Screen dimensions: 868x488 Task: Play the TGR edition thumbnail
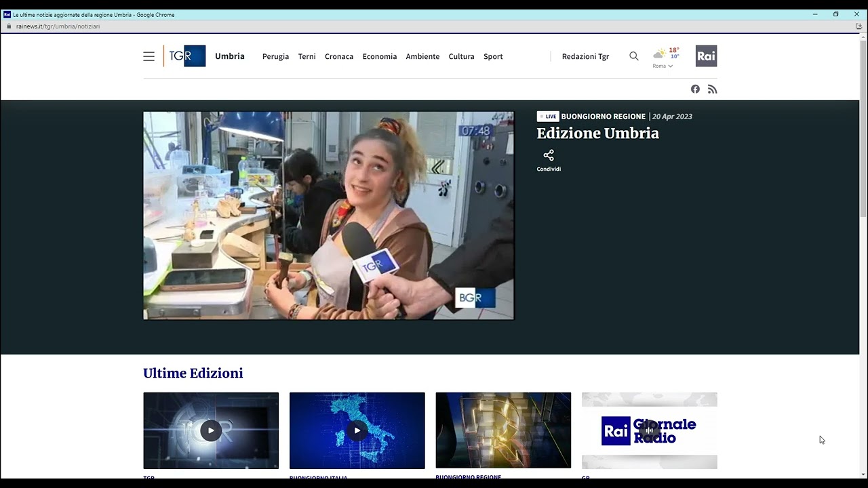(x=211, y=430)
